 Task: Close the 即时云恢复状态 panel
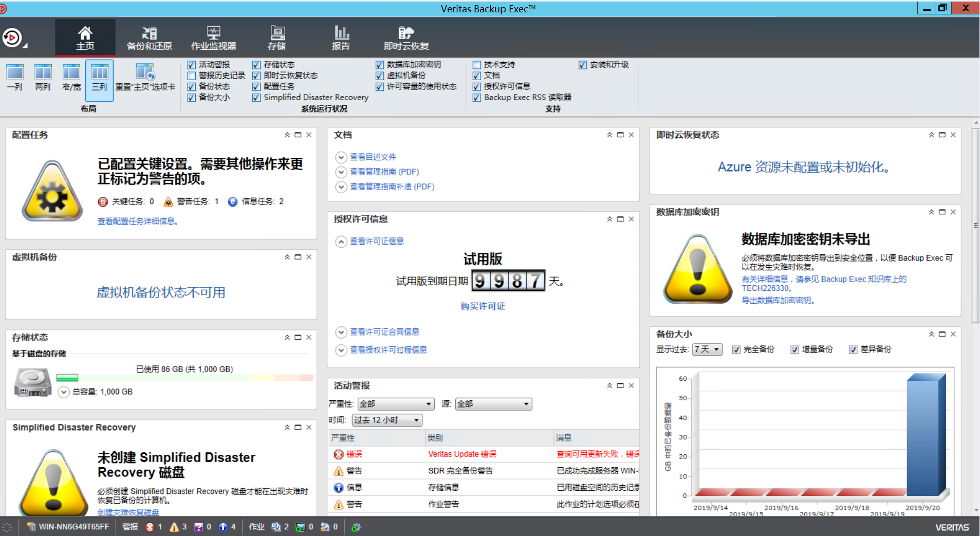(x=953, y=135)
